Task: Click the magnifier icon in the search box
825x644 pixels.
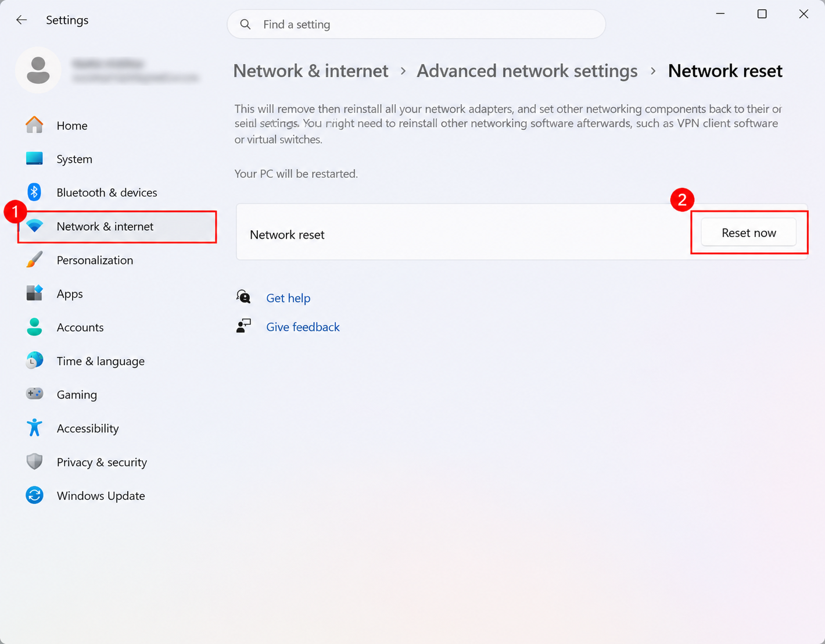Action: (x=246, y=24)
